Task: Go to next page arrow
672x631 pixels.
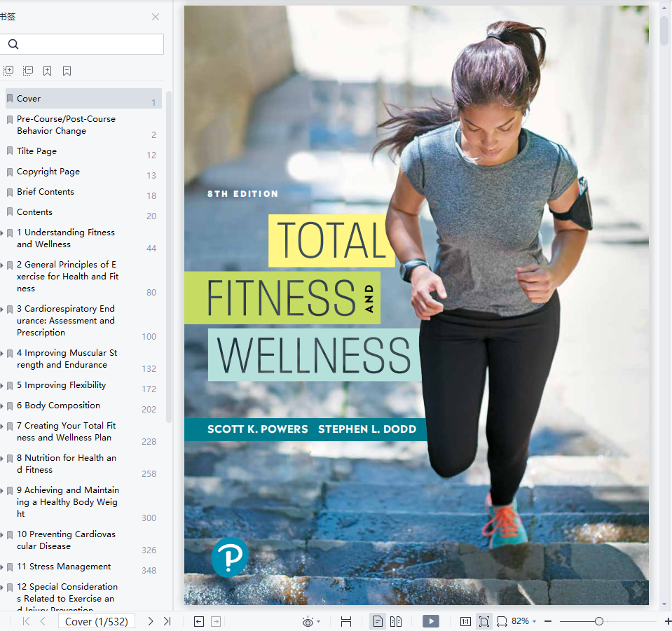Action: tap(151, 621)
